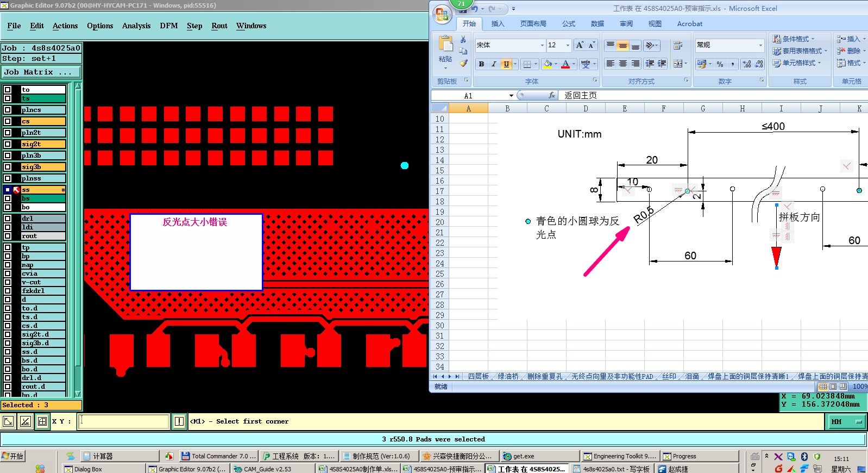Click the layer list vertical scrollbar

click(x=78, y=240)
